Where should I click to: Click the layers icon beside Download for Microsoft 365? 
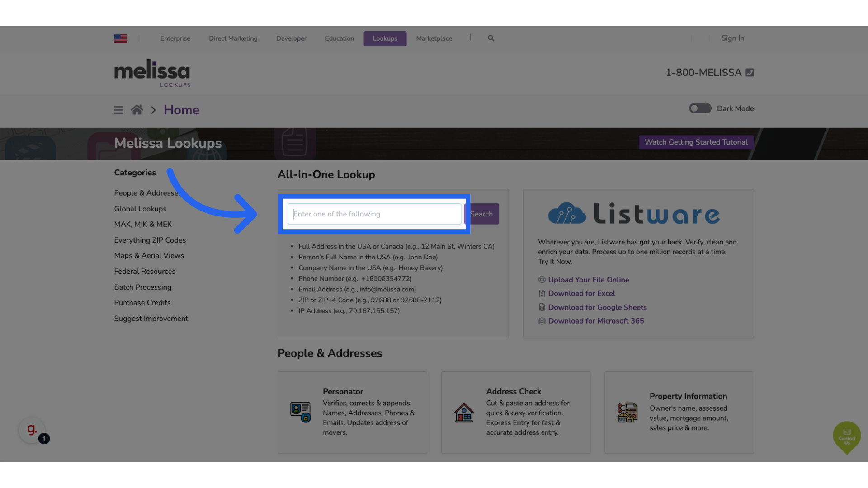(x=542, y=321)
